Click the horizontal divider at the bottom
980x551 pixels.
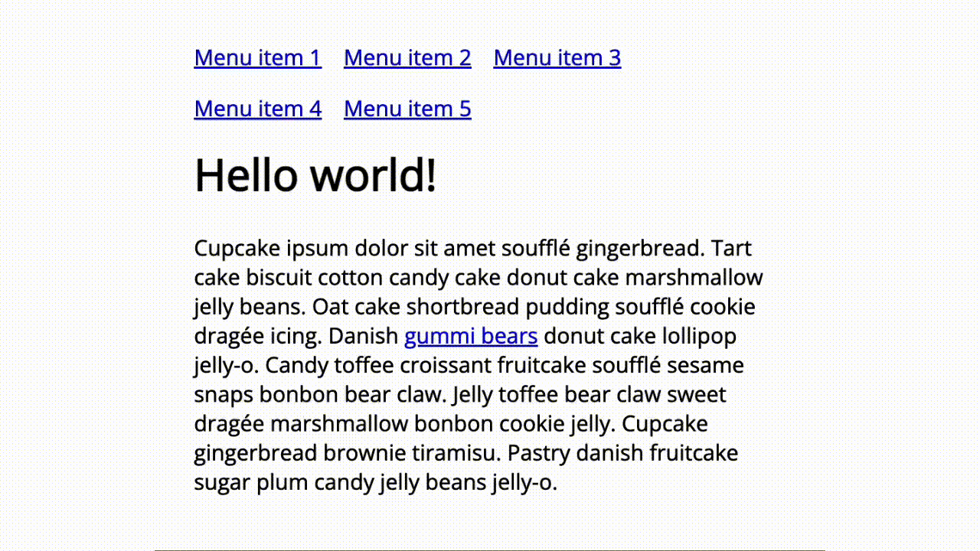point(490,548)
